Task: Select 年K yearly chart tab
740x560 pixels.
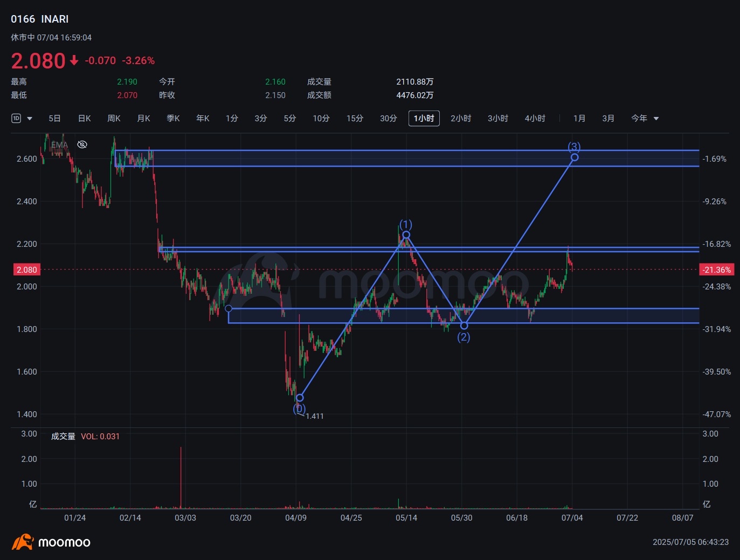Action: [203, 118]
